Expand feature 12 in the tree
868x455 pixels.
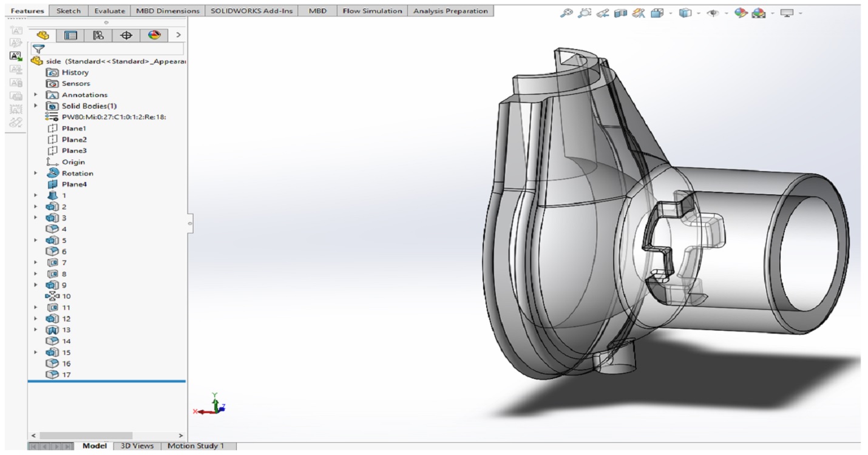coord(36,318)
